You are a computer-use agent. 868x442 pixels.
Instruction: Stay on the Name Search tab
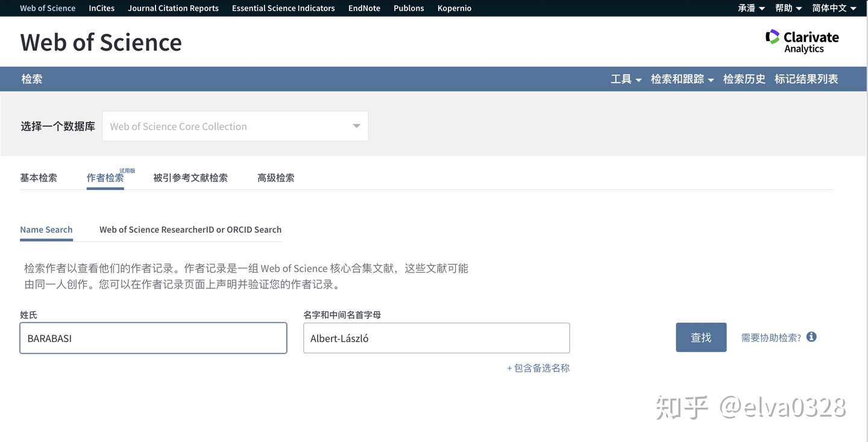(x=46, y=229)
